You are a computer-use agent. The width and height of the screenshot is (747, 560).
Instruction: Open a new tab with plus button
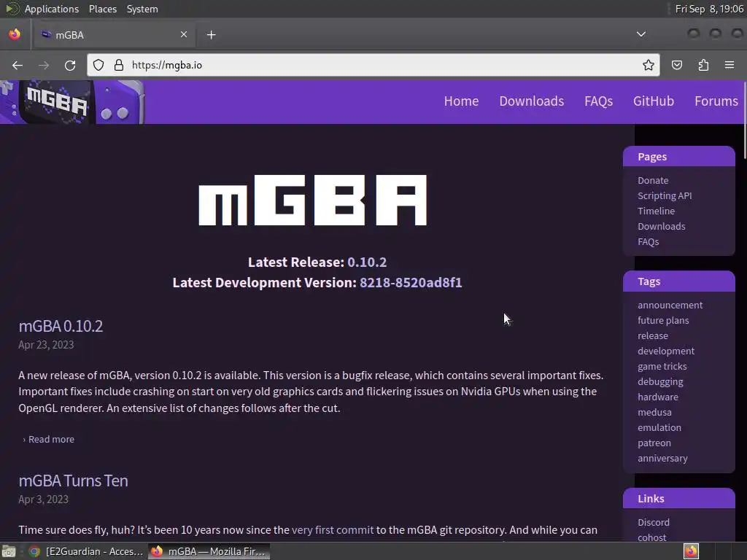(x=211, y=35)
